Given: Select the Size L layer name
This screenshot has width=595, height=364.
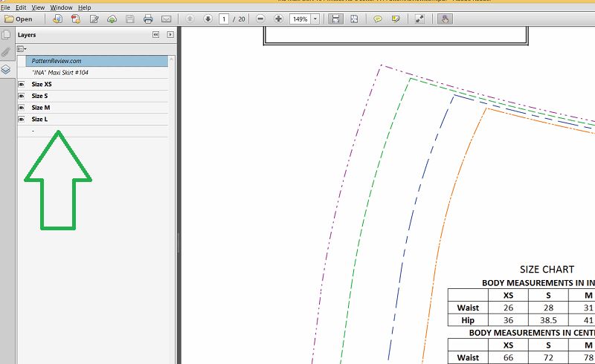Looking at the screenshot, I should [40, 119].
